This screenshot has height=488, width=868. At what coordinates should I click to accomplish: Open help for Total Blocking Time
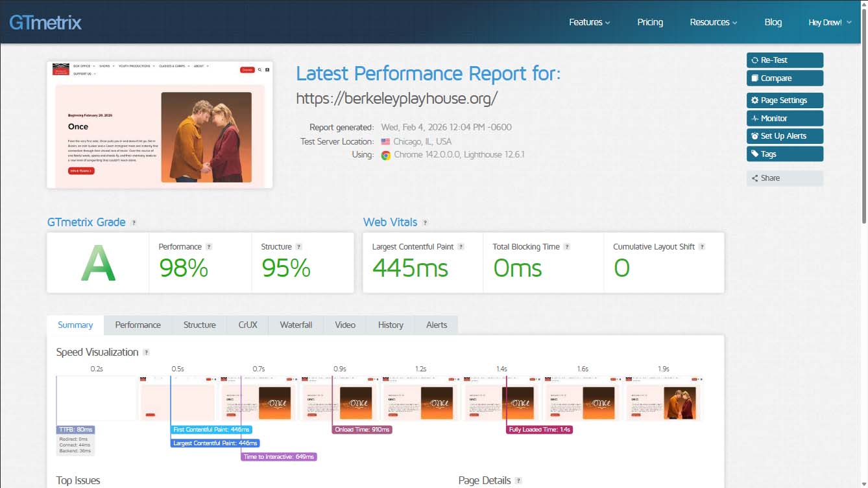[567, 247]
